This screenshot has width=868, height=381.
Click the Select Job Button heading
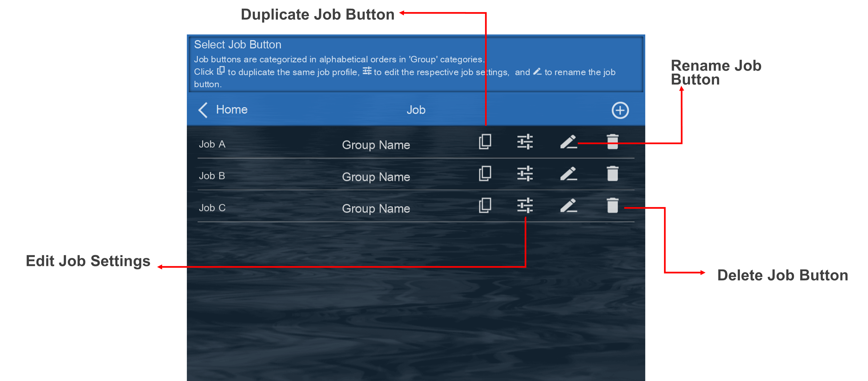click(238, 45)
